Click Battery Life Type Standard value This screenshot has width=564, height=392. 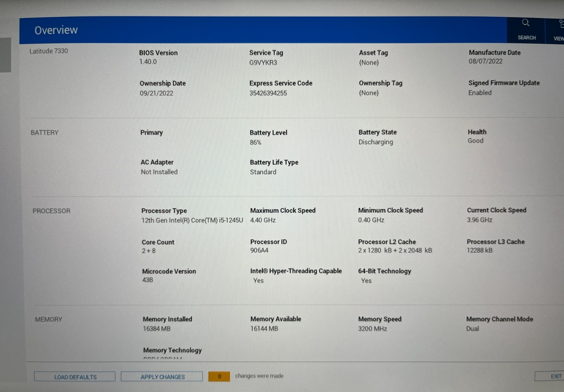(263, 172)
